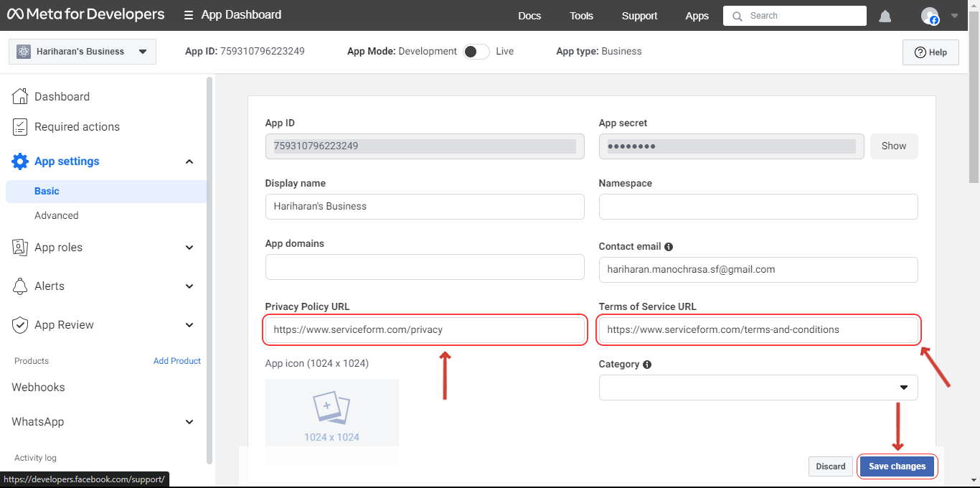The image size is (980, 488).
Task: Click the info icon next to Category
Action: [x=647, y=365]
